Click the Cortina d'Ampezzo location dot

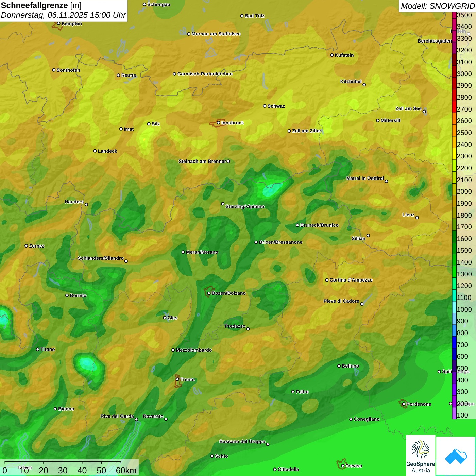pos(327,280)
